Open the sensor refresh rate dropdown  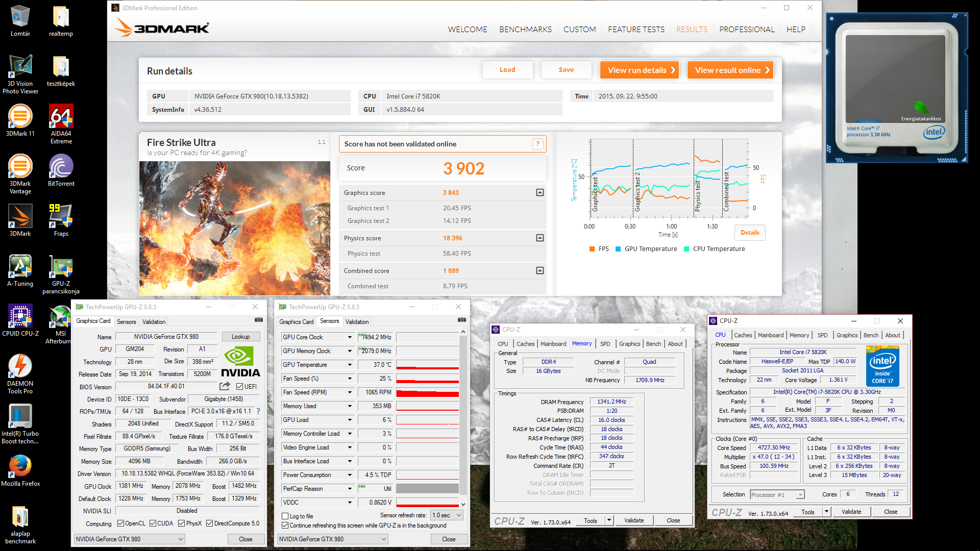pyautogui.click(x=447, y=515)
